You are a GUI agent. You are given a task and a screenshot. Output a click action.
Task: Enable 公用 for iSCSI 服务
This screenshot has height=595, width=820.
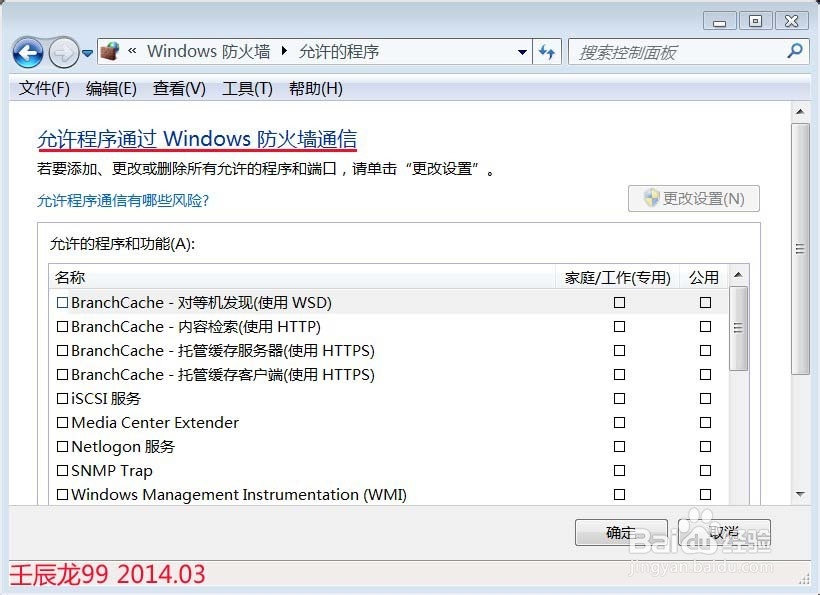tap(705, 399)
